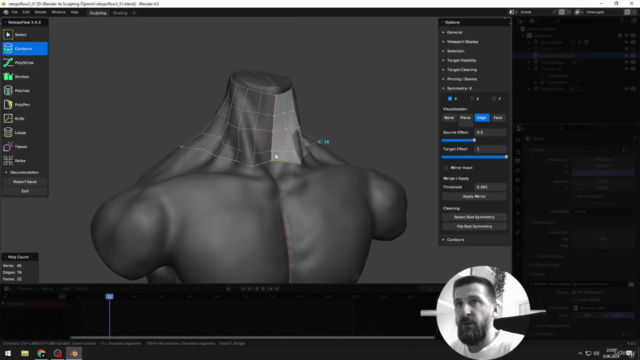Activate the PolyPen tool
640x360 pixels.
point(25,104)
